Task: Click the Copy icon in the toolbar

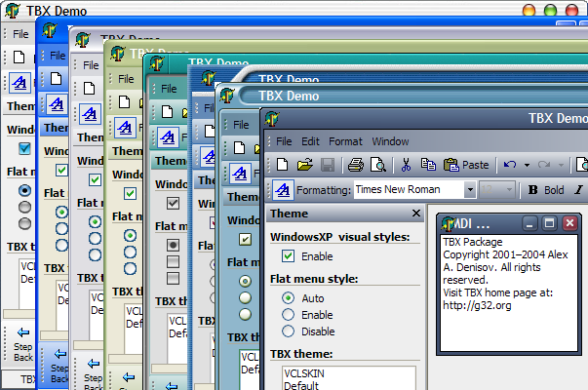Action: click(427, 165)
